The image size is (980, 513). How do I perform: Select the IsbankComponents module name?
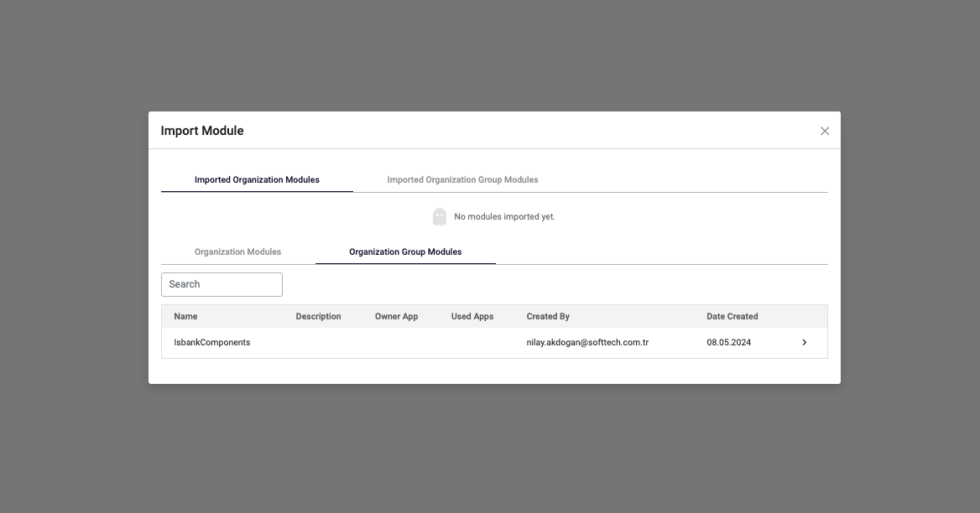coord(212,343)
